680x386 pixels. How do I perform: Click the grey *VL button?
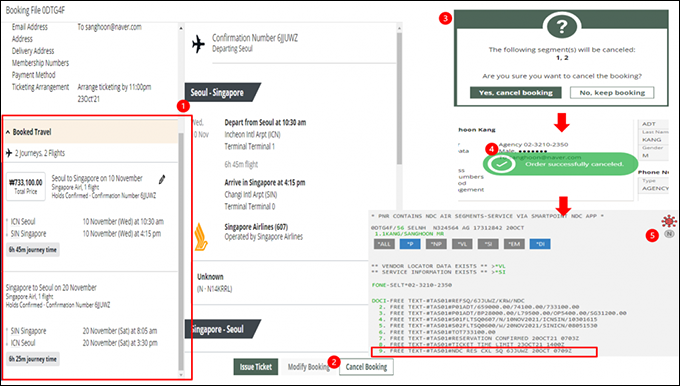(x=462, y=244)
